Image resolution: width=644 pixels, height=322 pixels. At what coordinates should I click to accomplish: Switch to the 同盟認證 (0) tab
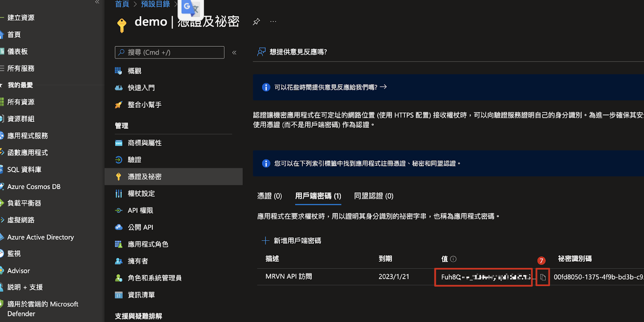[x=374, y=196]
